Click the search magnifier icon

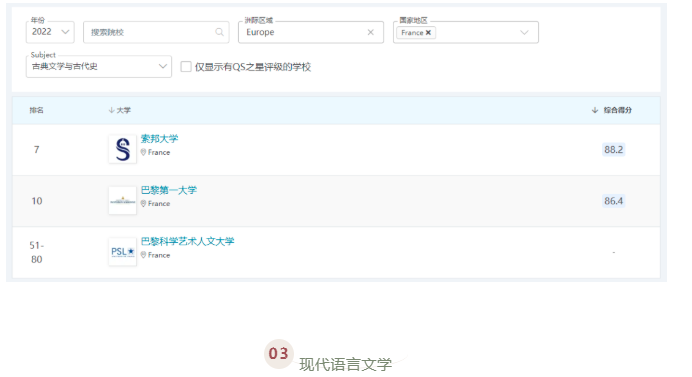click(219, 32)
